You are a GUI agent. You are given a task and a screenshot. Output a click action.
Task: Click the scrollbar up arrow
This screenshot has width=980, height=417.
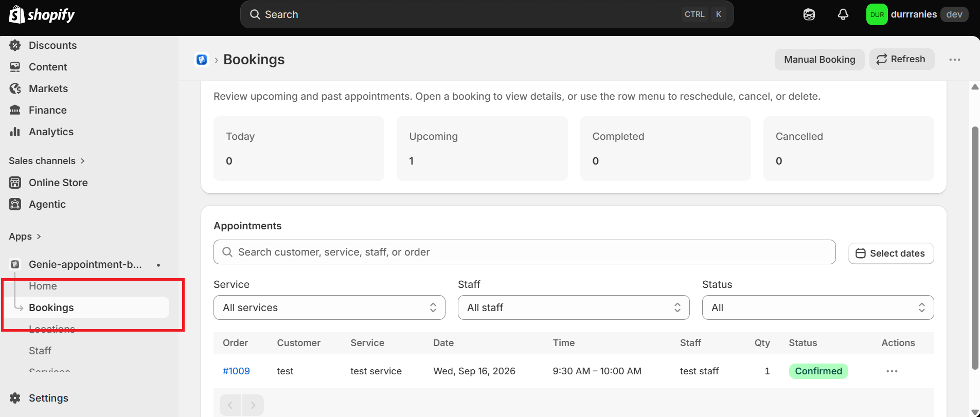(975, 87)
